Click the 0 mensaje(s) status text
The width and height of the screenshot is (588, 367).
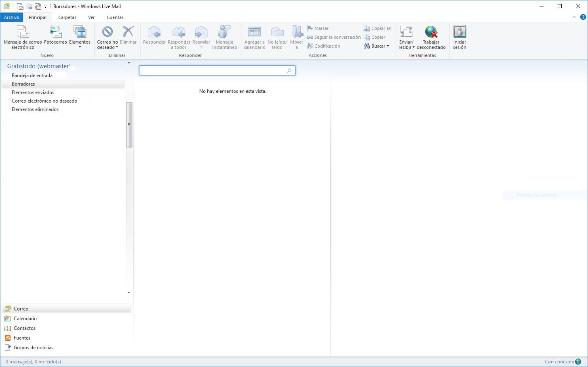pyautogui.click(x=33, y=362)
